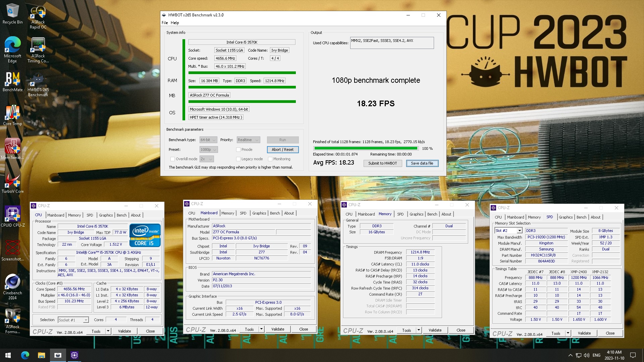Open Graphics tab in Memory CPU-Z window

coord(417,214)
